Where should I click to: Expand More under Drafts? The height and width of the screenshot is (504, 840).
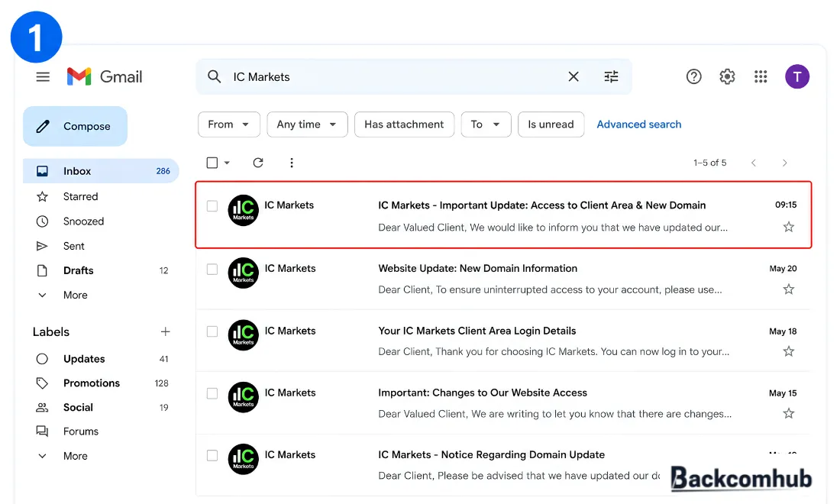pos(62,295)
